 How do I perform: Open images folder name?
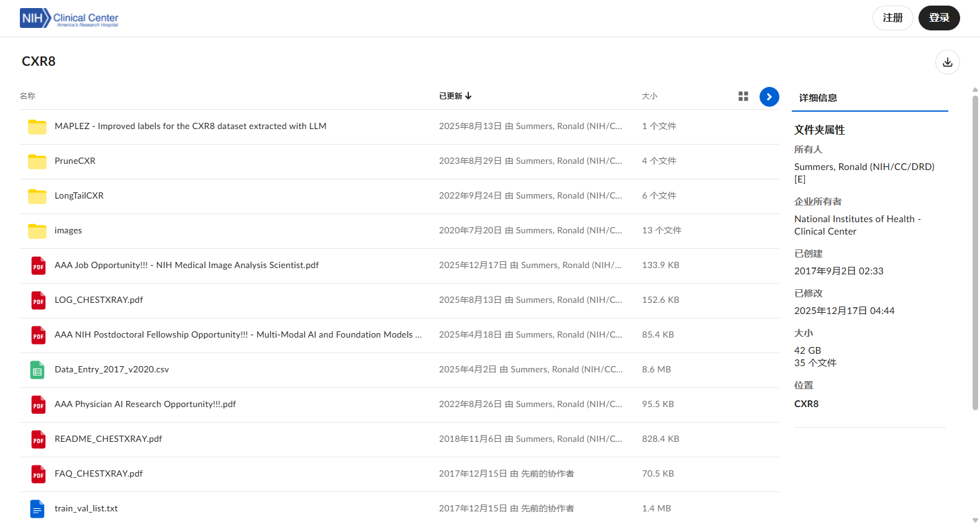(x=68, y=230)
